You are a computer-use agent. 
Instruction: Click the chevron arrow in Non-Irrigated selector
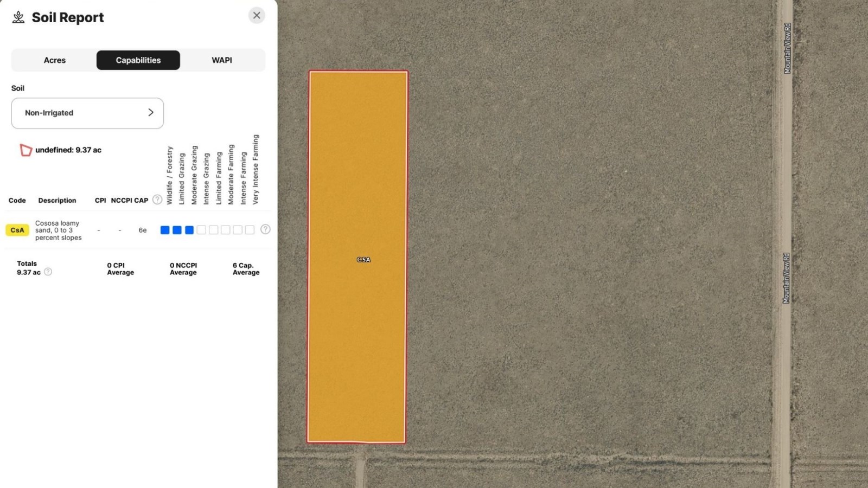click(x=151, y=112)
